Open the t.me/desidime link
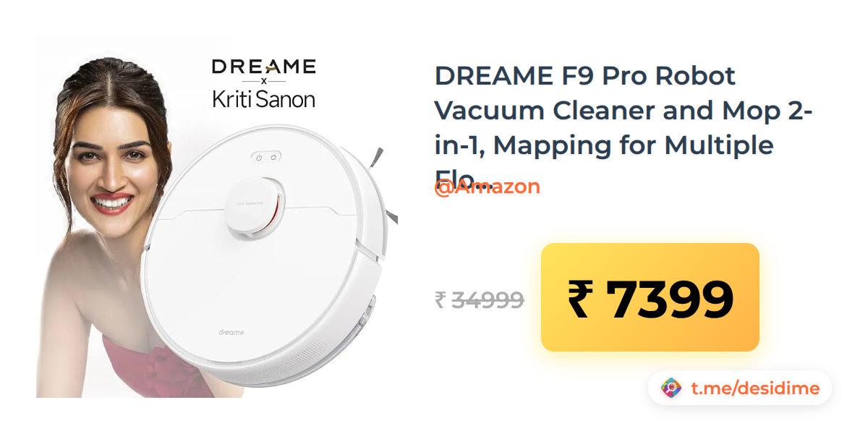Viewport: 868px width, 434px height. tap(755, 388)
